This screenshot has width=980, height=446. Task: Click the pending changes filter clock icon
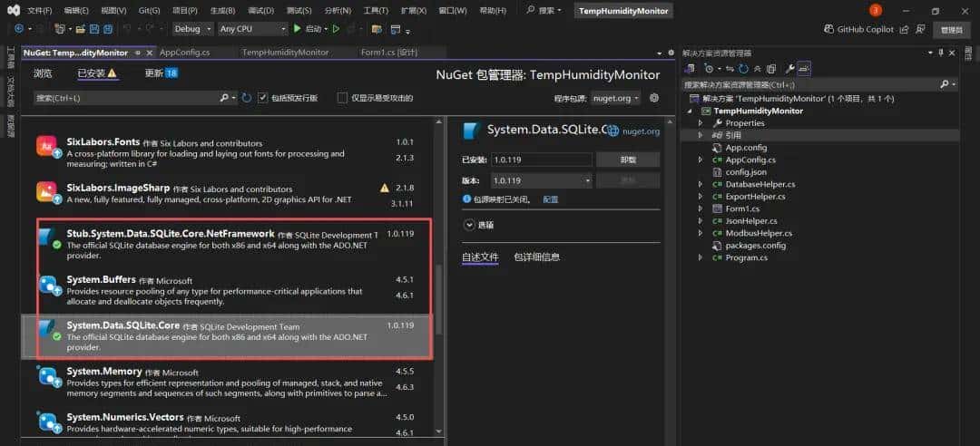tap(708, 69)
